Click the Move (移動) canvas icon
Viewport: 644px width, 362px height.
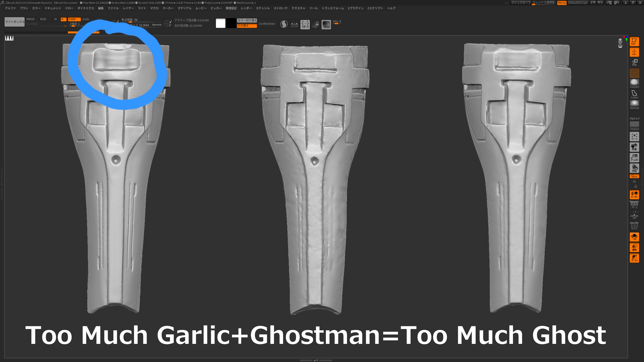(634, 147)
